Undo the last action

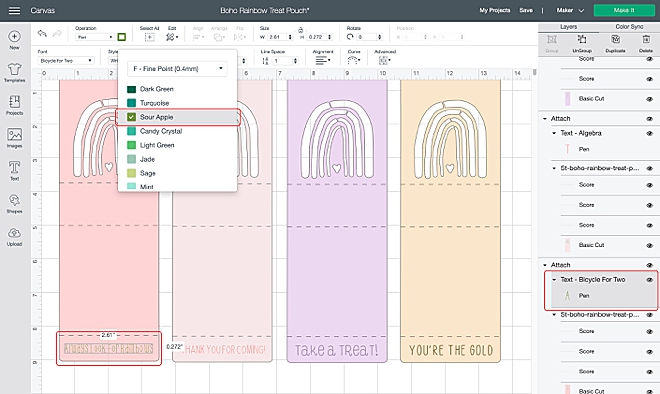coord(42,33)
